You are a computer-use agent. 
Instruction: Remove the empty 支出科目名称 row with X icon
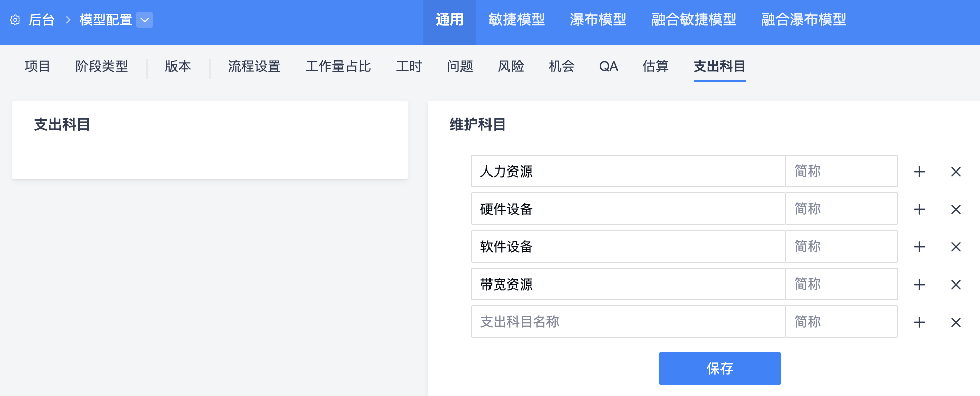[x=956, y=322]
